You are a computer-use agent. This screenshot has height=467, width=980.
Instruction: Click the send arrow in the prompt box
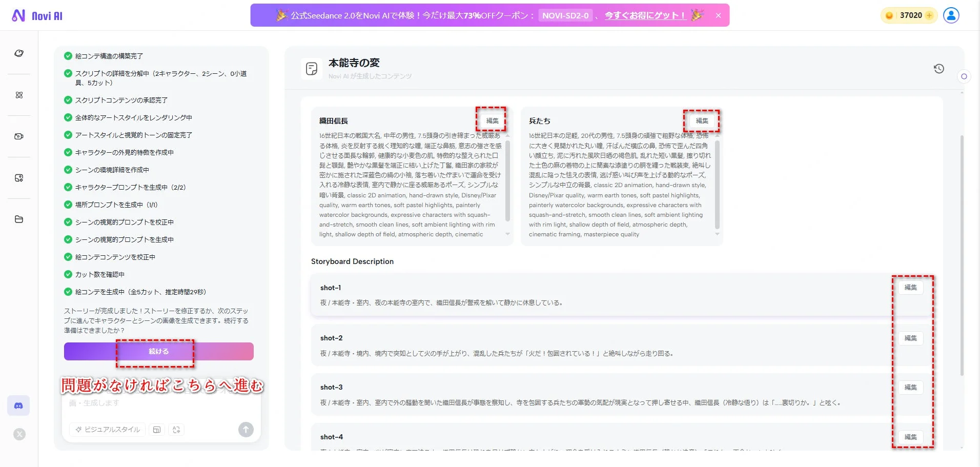coord(246,430)
